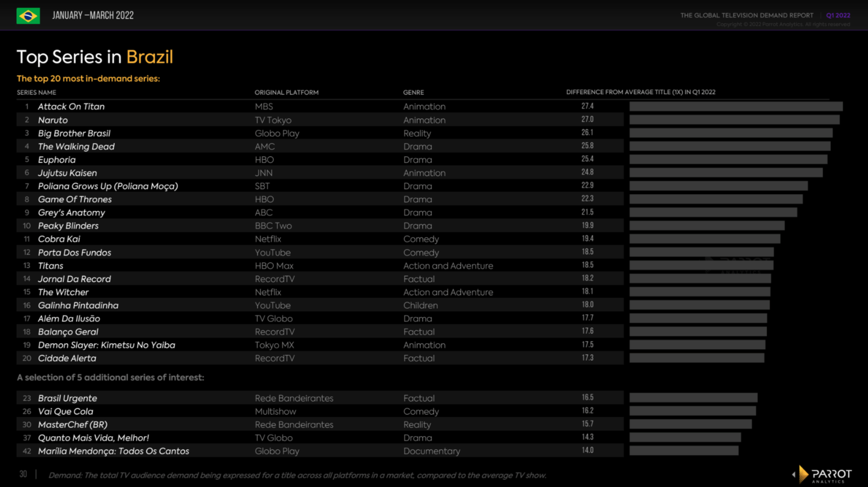Click Game Of Thrones series name
The height and width of the screenshot is (487, 868).
[75, 200]
